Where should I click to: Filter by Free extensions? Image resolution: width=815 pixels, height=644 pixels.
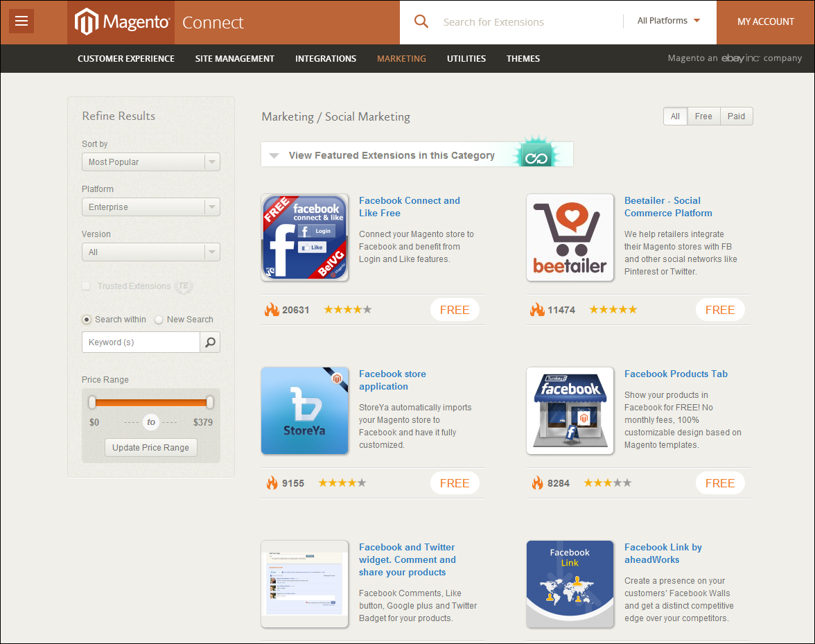[x=704, y=116]
